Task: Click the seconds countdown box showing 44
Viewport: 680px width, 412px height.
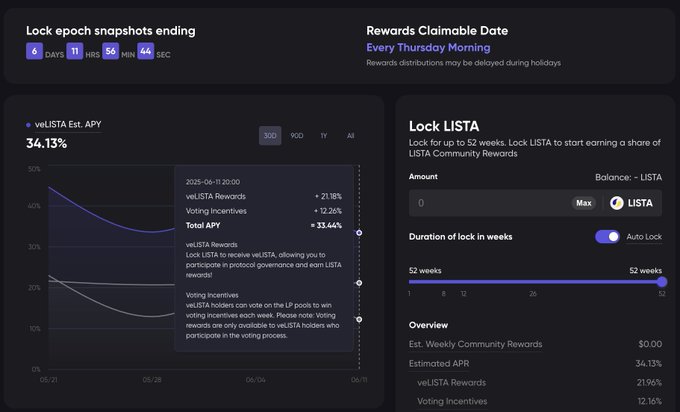Action: tap(146, 51)
